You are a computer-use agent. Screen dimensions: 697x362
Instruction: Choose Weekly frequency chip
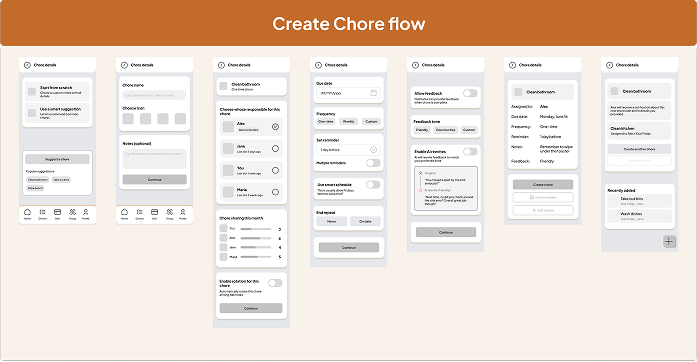click(x=348, y=121)
